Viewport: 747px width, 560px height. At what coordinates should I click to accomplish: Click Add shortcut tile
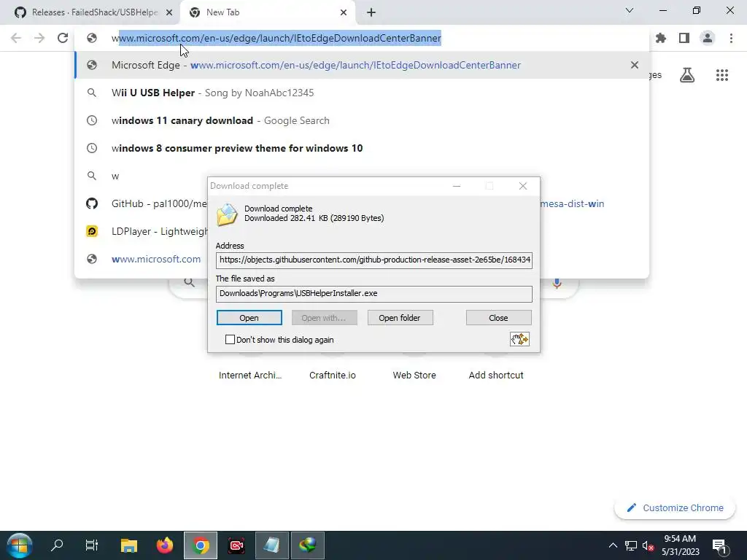click(x=496, y=376)
